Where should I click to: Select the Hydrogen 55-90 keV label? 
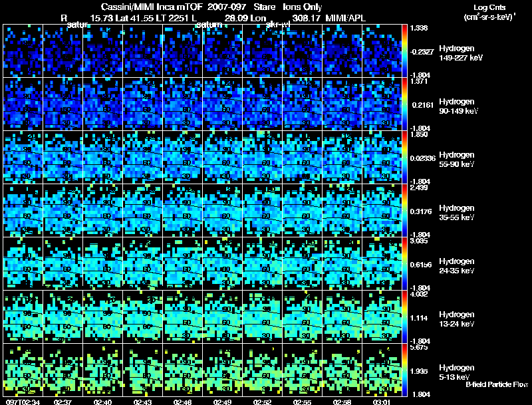457,160
